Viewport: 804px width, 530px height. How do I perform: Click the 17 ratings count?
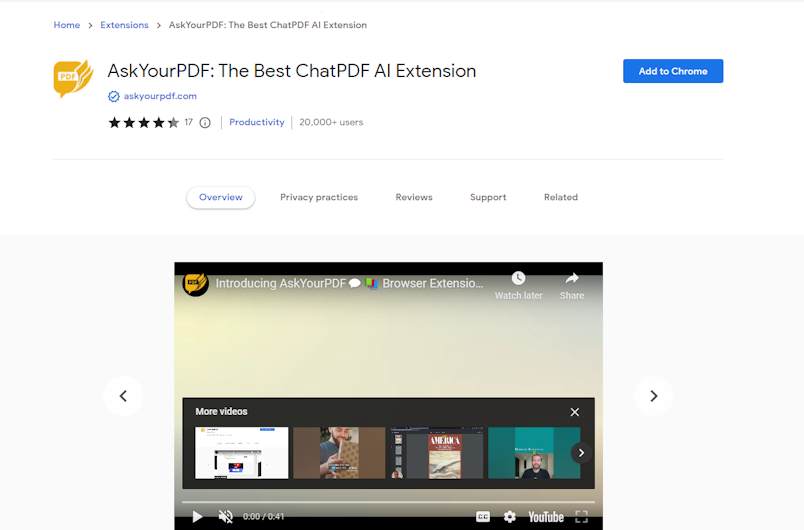tap(189, 123)
